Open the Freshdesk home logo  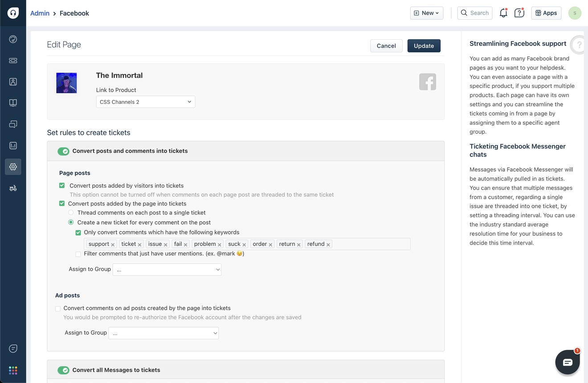[x=13, y=13]
